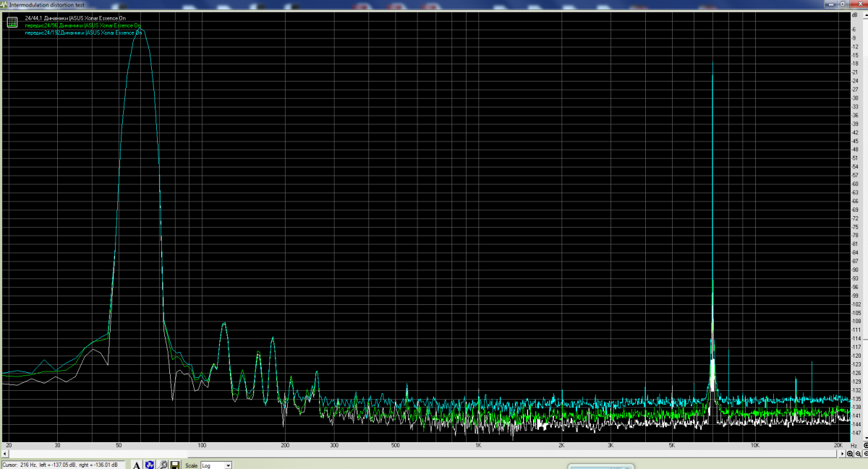Click the window icon in the title bar

pyautogui.click(x=4, y=4)
